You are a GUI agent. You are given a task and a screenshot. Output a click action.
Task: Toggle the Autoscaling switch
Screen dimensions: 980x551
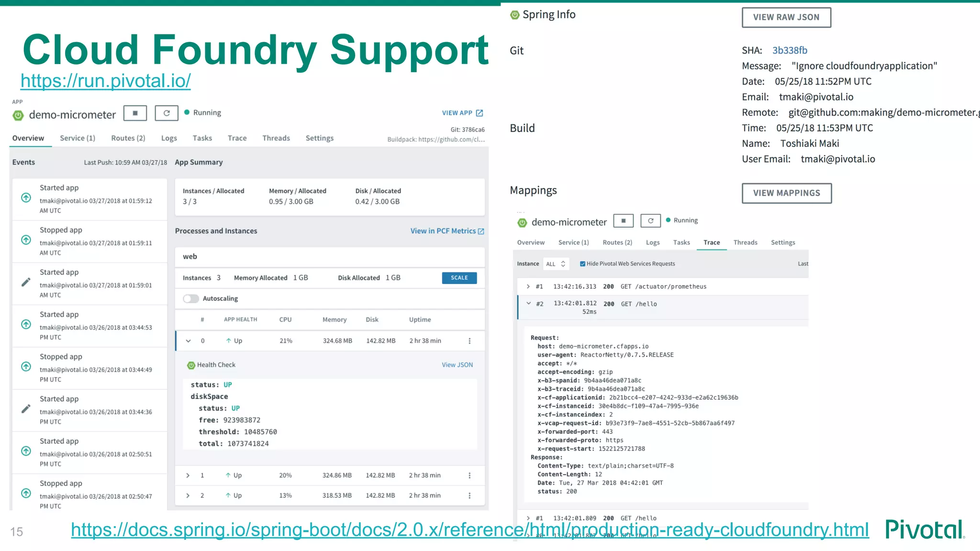click(x=191, y=298)
